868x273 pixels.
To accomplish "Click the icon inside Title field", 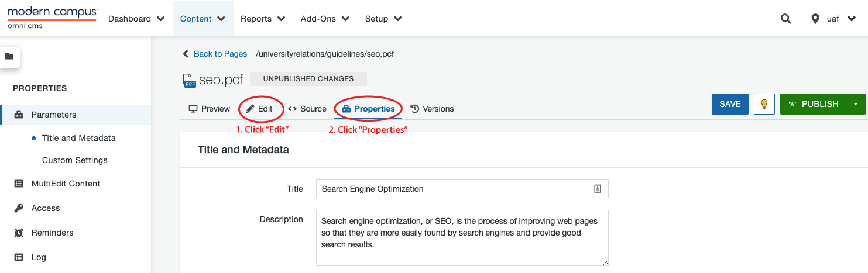I will (x=597, y=189).
